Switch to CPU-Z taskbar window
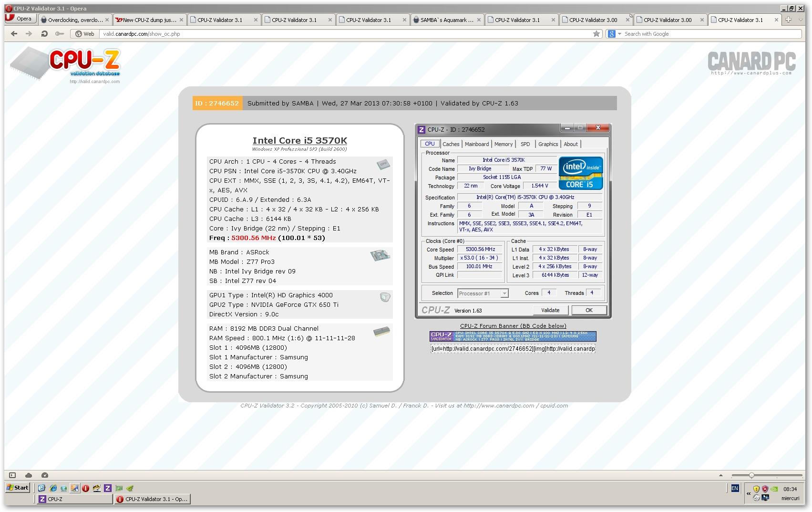This screenshot has width=812, height=512. [x=75, y=499]
